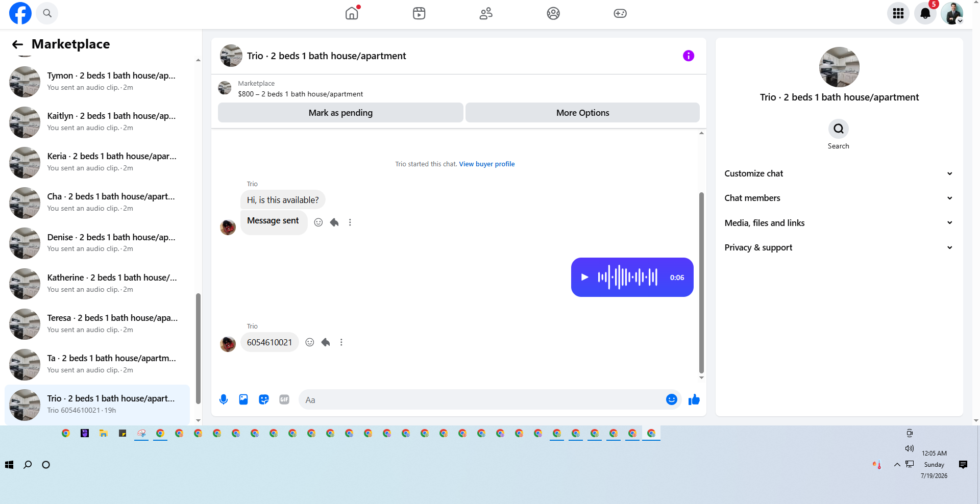Open the Video tab icon in top bar
Screen dimensions: 980x504
coord(419,13)
